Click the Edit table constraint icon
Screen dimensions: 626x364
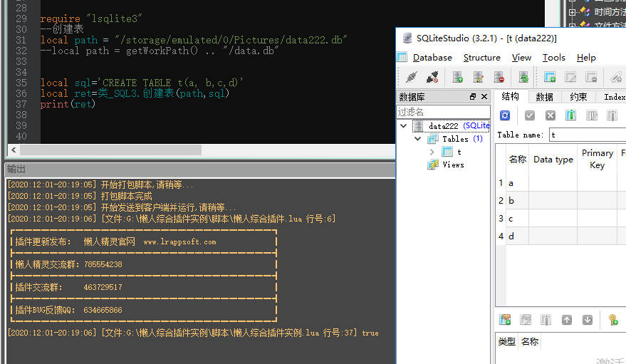526,320
